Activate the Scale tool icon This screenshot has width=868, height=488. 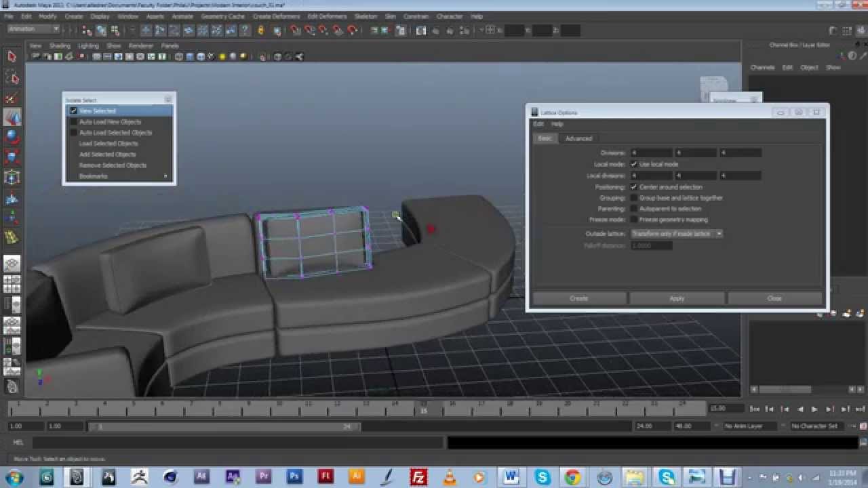12,157
